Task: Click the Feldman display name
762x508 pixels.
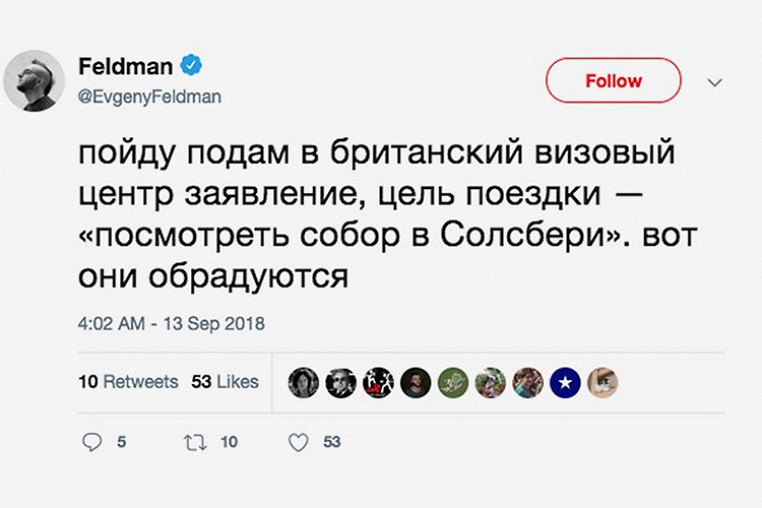Action: pyautogui.click(x=124, y=68)
